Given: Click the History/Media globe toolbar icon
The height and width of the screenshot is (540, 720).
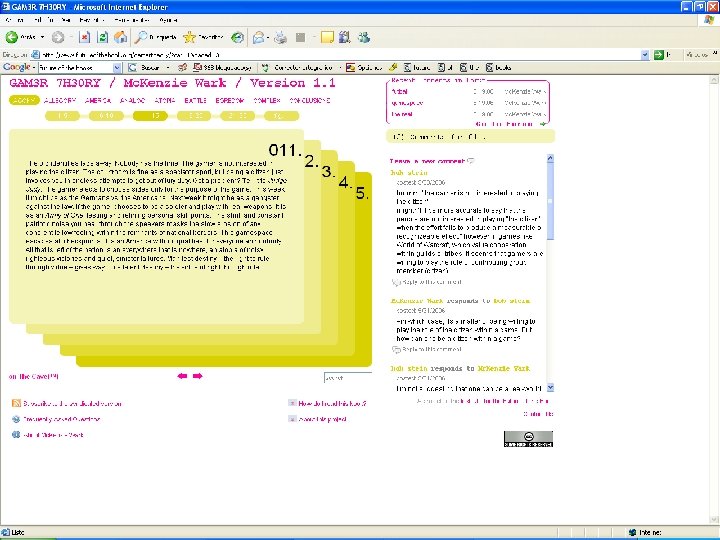Looking at the screenshot, I should pyautogui.click(x=237, y=37).
